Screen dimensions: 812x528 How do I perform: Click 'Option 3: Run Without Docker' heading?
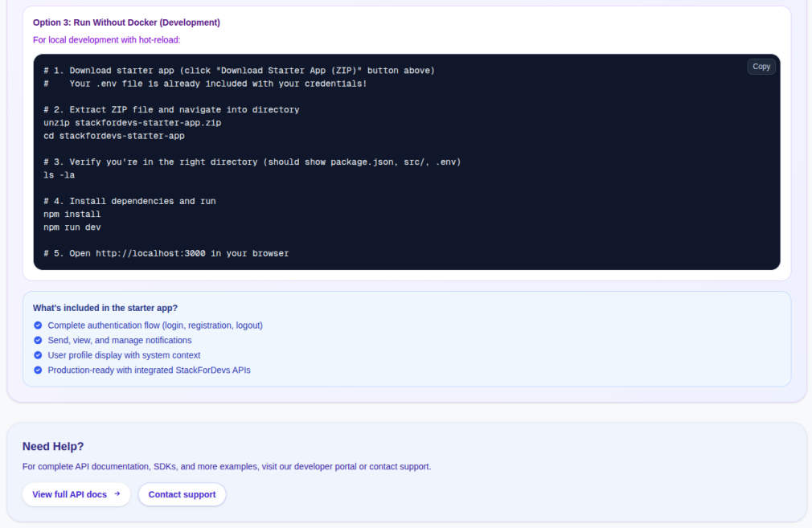click(x=126, y=23)
